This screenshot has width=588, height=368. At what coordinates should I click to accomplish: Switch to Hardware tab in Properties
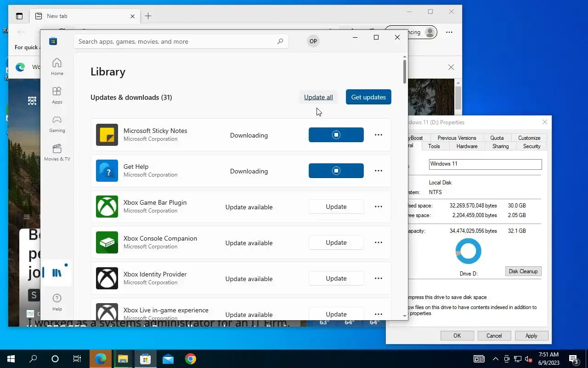467,146
